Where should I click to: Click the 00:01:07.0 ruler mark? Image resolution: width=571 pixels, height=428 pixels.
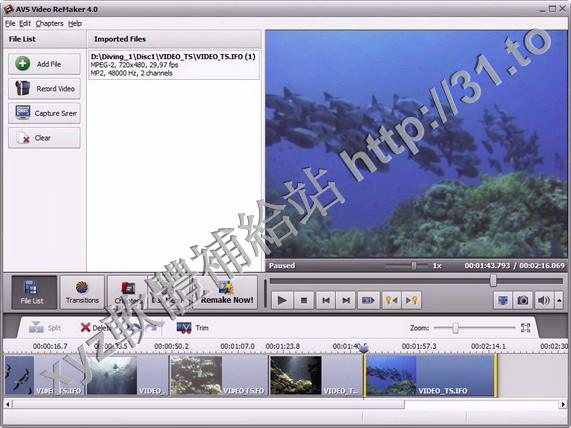[237, 346]
